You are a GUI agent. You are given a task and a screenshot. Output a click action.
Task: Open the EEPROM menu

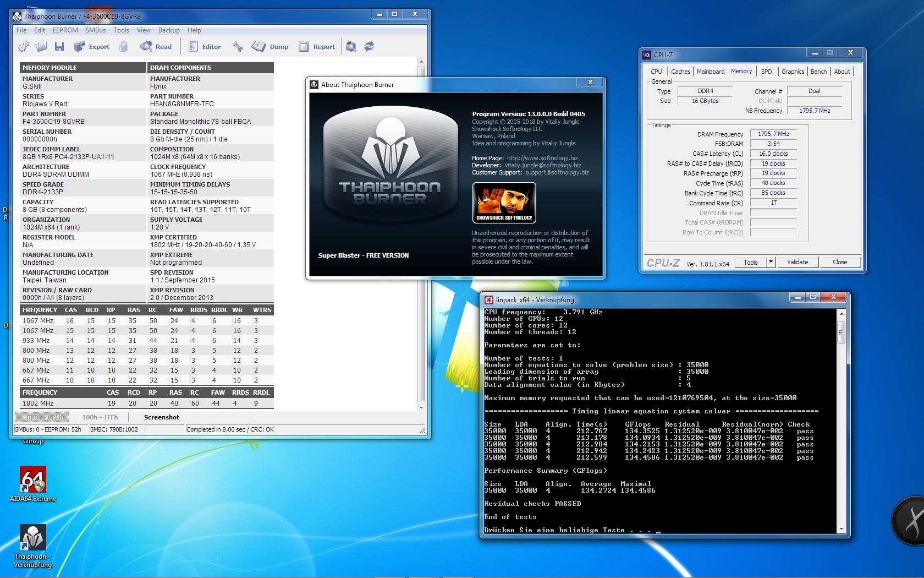pos(65,30)
